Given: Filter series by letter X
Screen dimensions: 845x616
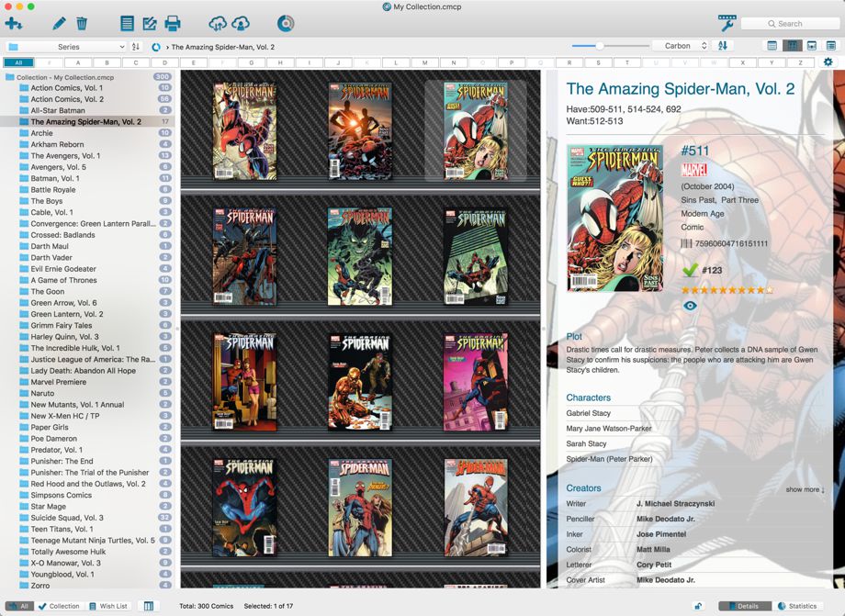Looking at the screenshot, I should [x=743, y=62].
